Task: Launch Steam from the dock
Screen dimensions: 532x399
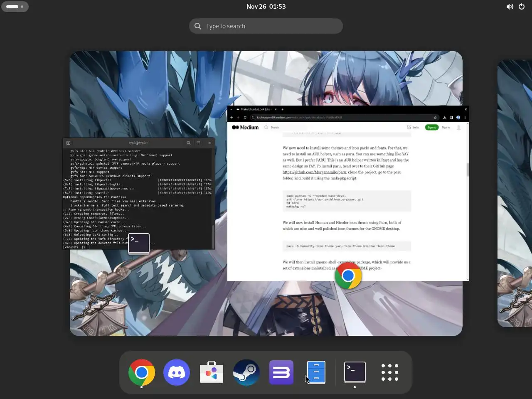Action: [x=246, y=372]
